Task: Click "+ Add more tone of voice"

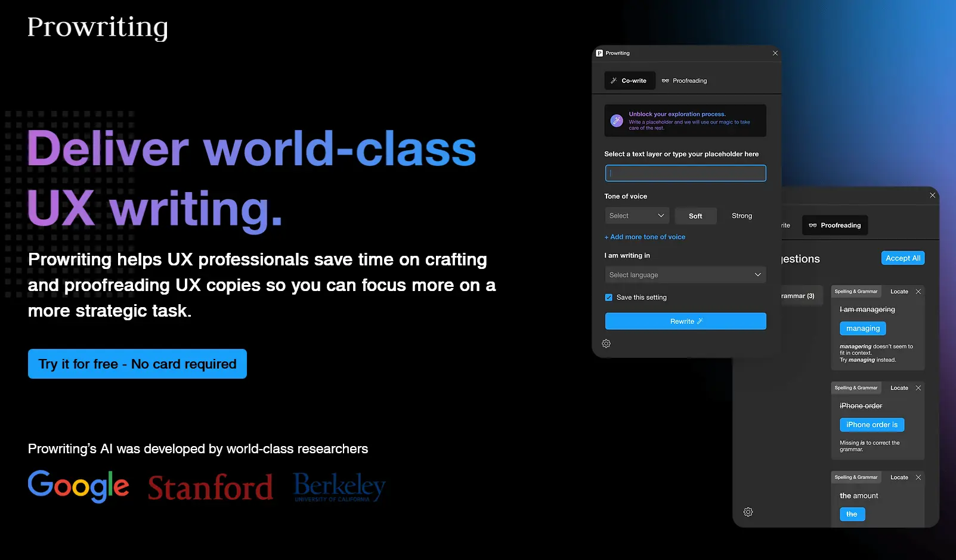Action: [645, 237]
